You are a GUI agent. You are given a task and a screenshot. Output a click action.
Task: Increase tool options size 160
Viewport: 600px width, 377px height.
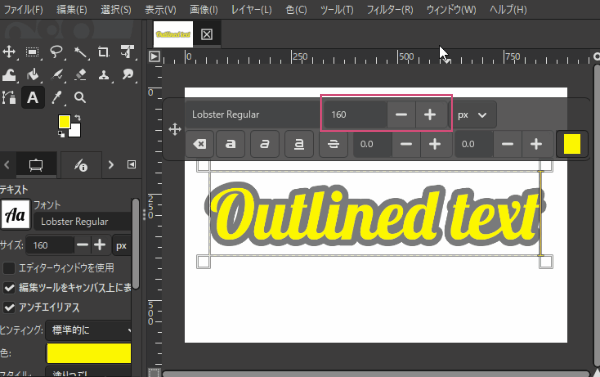100,245
